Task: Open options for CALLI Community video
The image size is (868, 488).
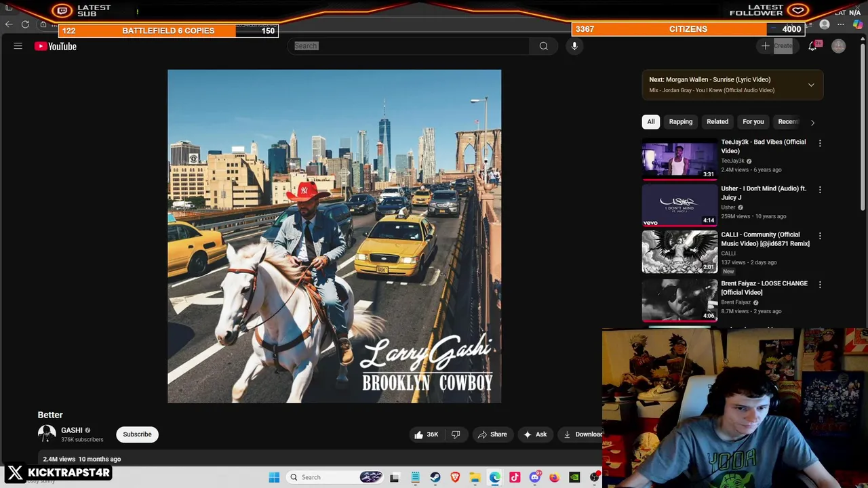Action: coord(820,236)
